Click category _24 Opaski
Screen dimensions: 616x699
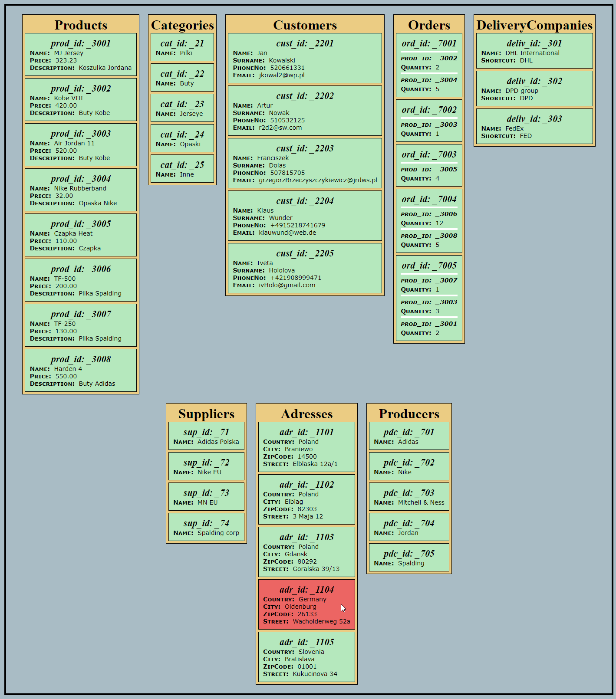pyautogui.click(x=182, y=138)
